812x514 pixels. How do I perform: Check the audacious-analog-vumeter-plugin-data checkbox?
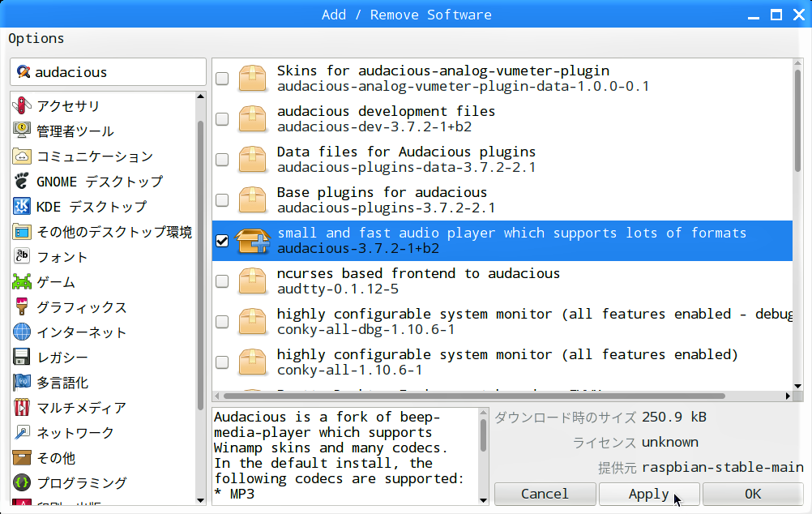pyautogui.click(x=222, y=79)
